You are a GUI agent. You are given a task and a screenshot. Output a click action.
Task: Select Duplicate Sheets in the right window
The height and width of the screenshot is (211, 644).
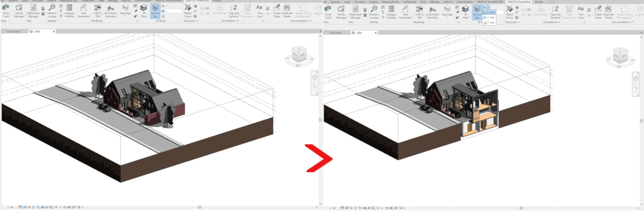point(609,12)
